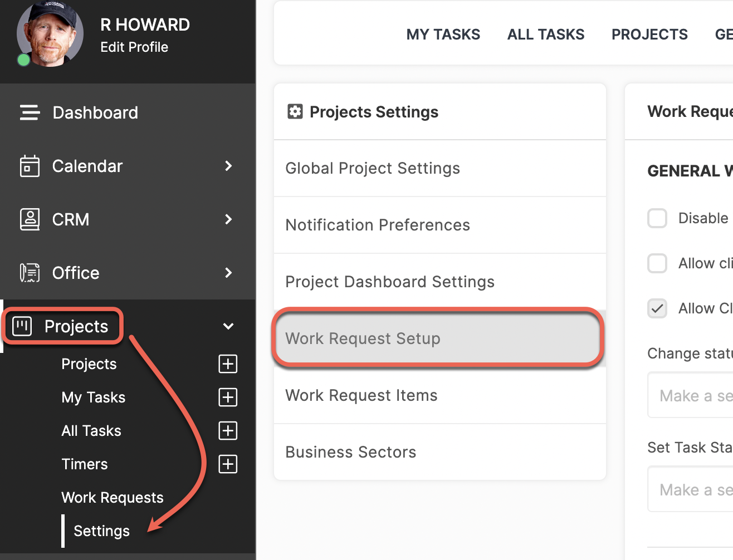733x560 pixels.
Task: Add new project with plus icon
Action: click(x=228, y=364)
